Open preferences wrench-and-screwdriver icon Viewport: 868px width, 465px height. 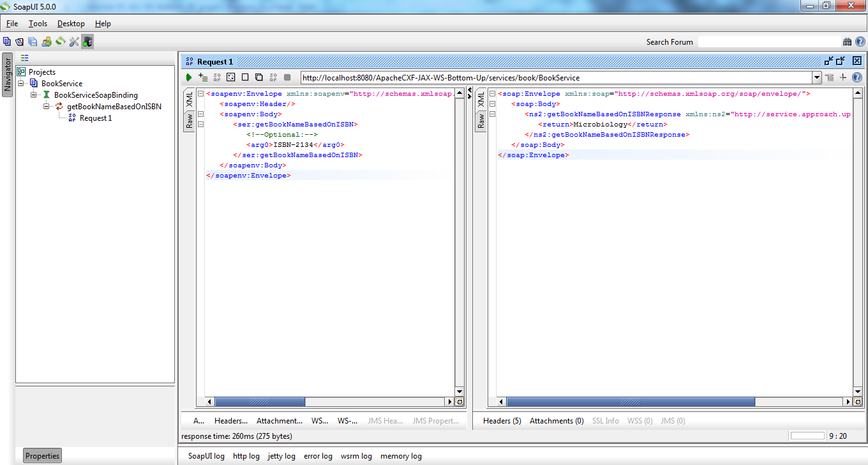coord(74,42)
